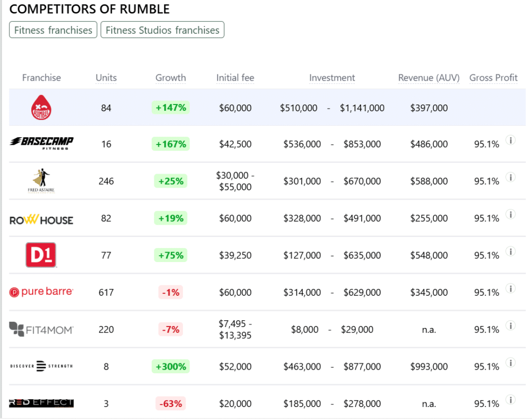Click the +147% growth badge
The width and height of the screenshot is (532, 419).
coord(170,108)
